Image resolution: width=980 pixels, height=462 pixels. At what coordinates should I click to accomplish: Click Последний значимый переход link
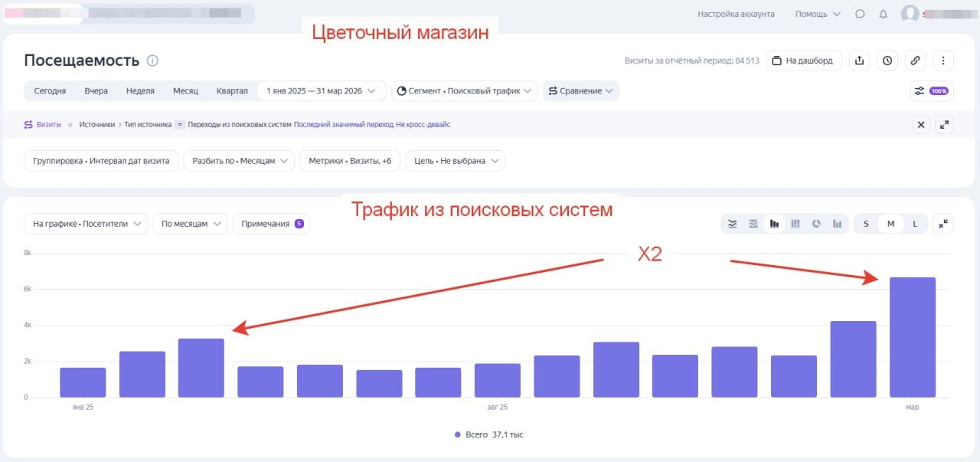[343, 124]
